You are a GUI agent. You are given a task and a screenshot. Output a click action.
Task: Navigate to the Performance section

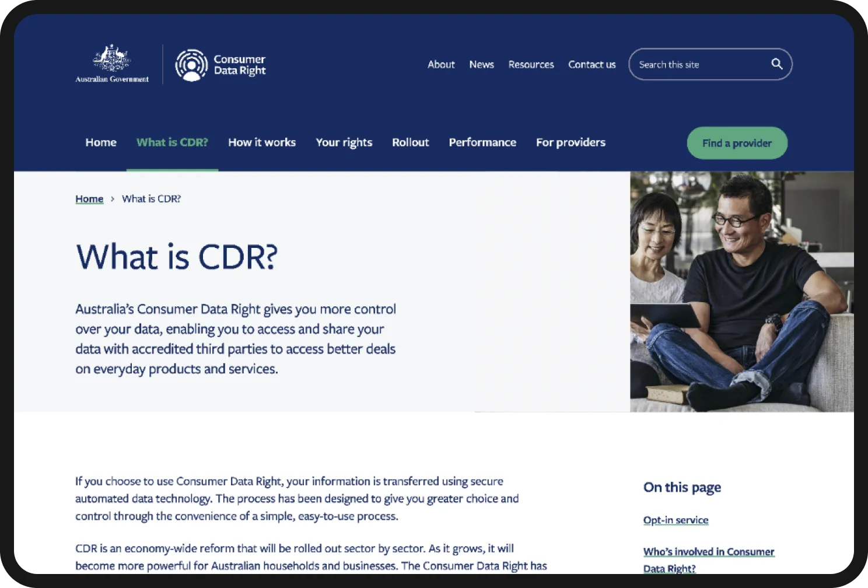pyautogui.click(x=482, y=142)
